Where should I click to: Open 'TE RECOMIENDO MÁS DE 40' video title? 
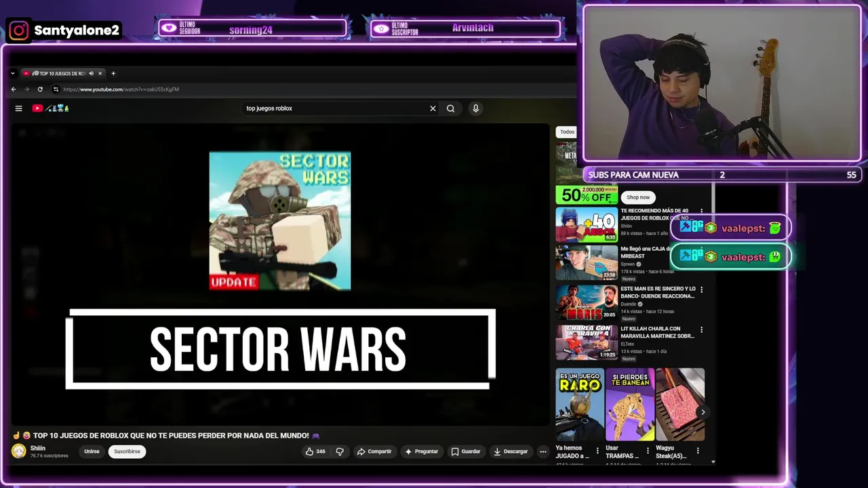pyautogui.click(x=658, y=214)
